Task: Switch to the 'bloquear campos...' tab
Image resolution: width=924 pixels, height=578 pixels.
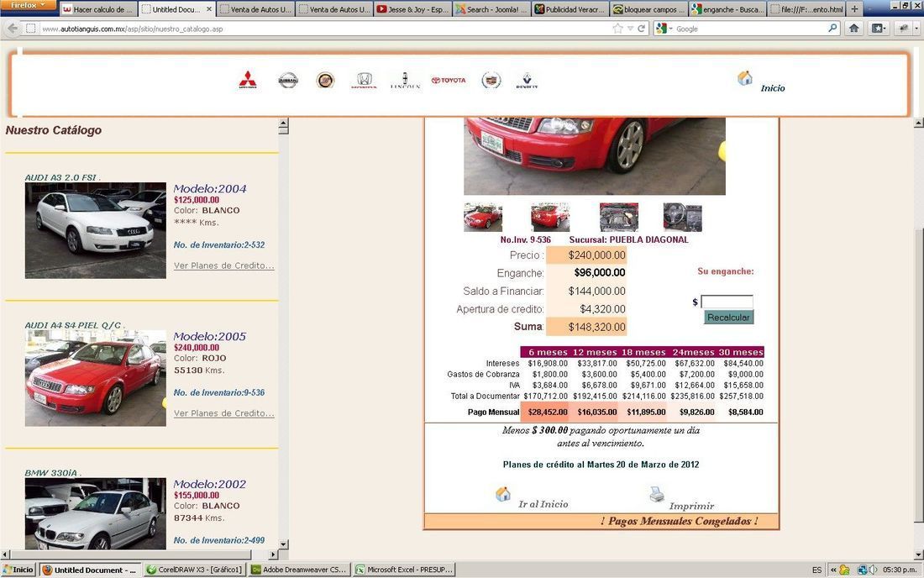Action: 649,9
